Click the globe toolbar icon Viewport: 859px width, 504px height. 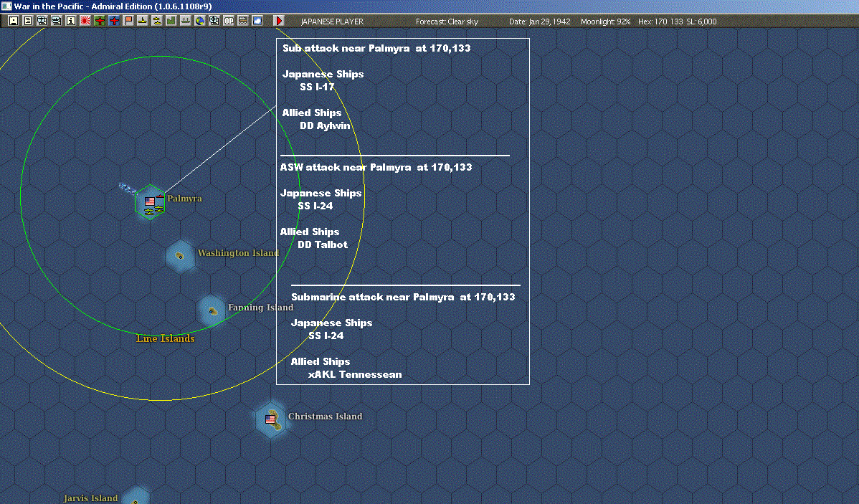200,21
